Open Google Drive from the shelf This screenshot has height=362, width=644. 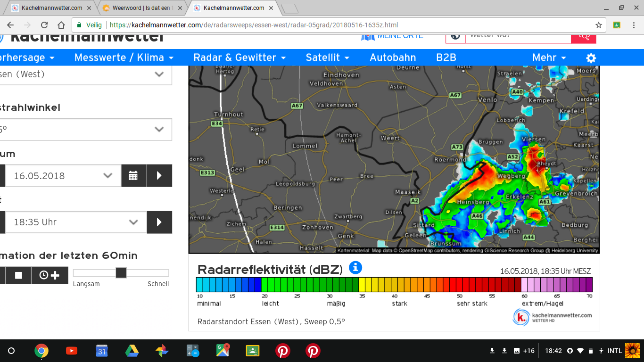point(132,351)
